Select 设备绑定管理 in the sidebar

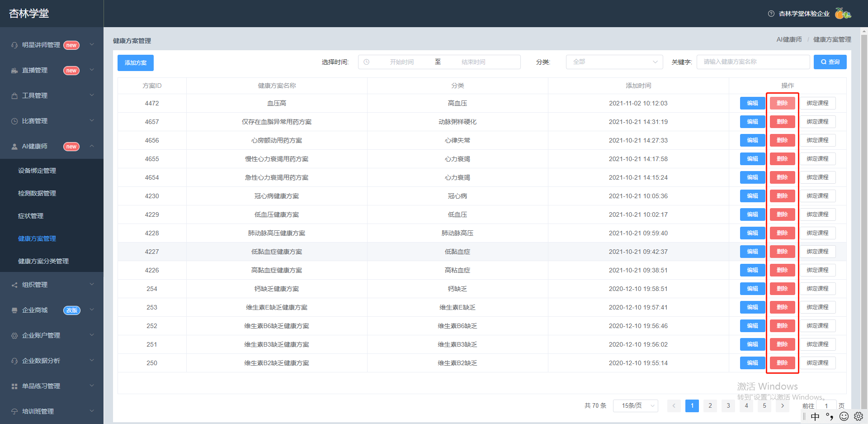pos(37,171)
